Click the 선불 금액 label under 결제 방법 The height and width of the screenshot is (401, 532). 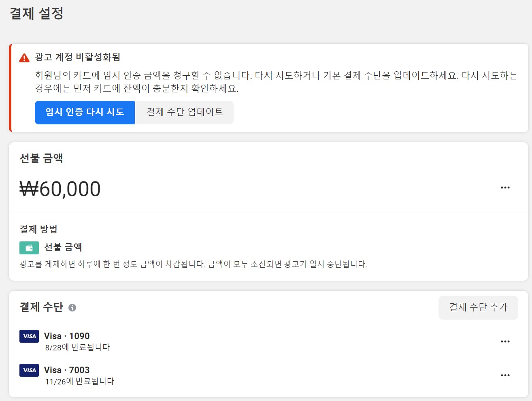(x=63, y=247)
